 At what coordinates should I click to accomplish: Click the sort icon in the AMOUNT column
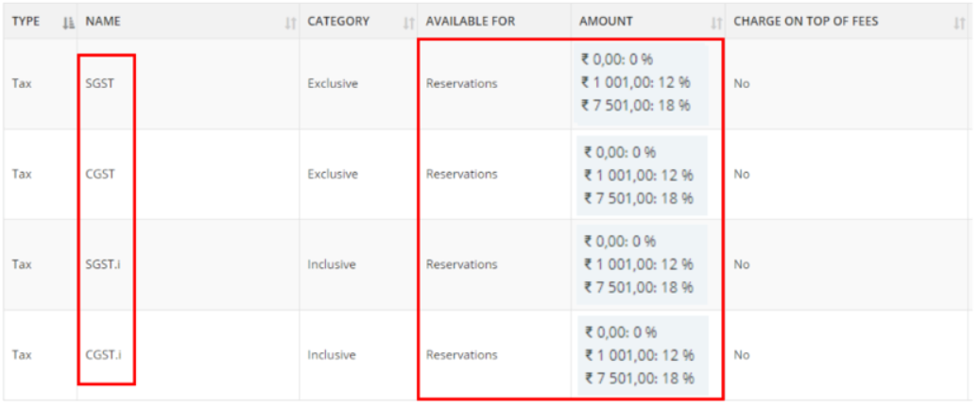pyautogui.click(x=715, y=23)
